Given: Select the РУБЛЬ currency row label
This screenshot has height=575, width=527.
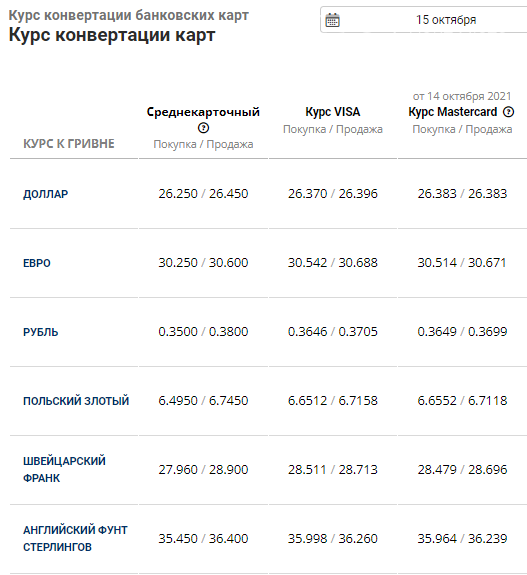Looking at the screenshot, I should tap(41, 332).
